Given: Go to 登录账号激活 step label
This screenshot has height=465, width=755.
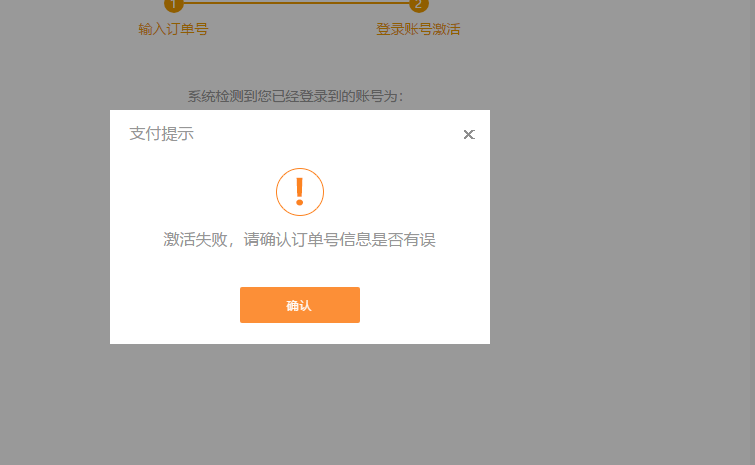Looking at the screenshot, I should [418, 29].
